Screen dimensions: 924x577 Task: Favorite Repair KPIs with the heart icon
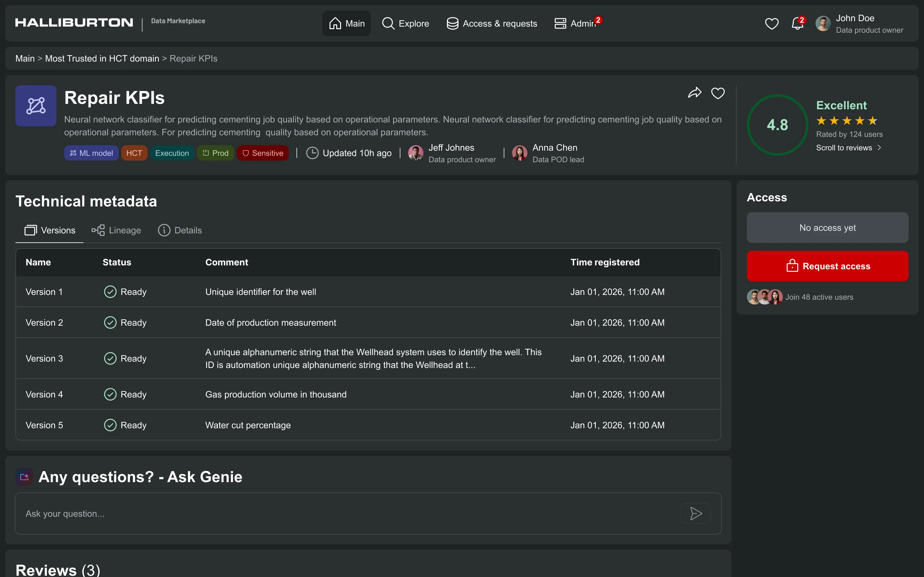(x=718, y=93)
